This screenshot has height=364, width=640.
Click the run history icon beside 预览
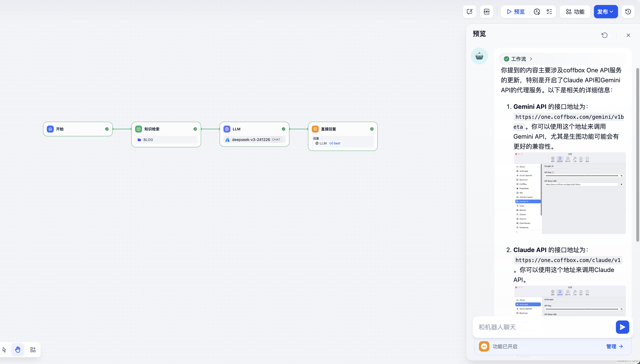coord(537,12)
